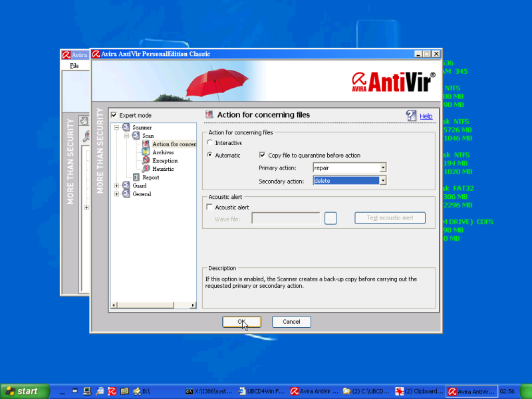Minimize the Avira configuration window

click(418, 54)
